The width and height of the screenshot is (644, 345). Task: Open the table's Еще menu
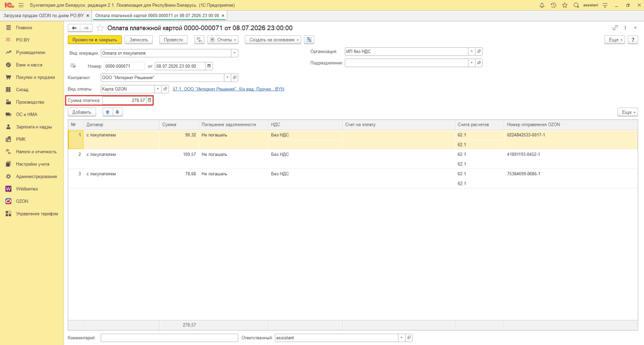coord(628,112)
